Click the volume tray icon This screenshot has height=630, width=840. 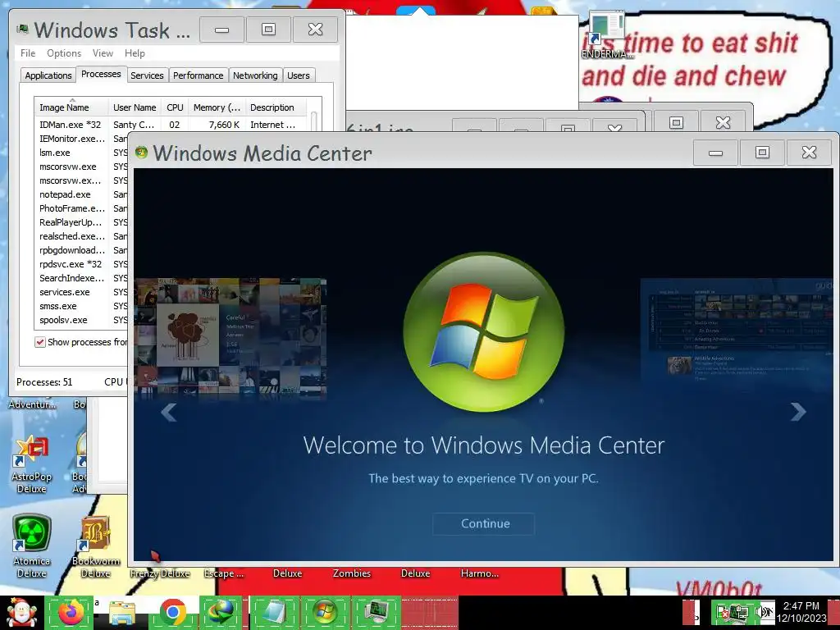[x=765, y=612]
